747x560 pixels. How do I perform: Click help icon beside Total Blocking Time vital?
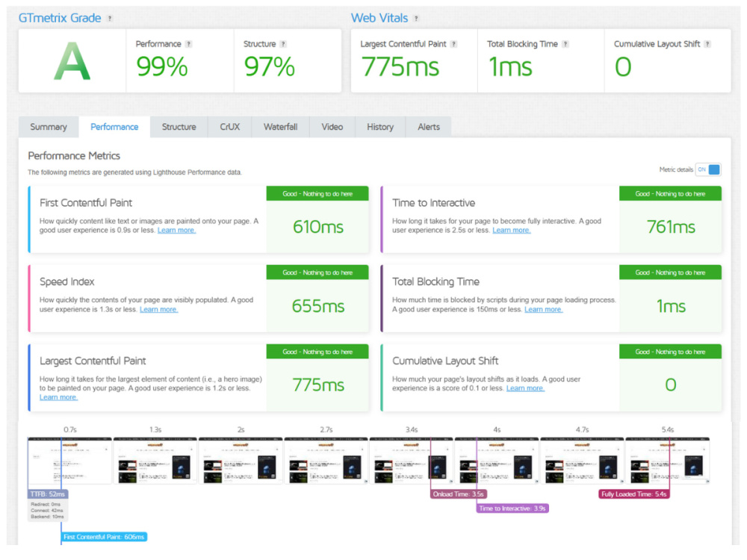click(565, 44)
